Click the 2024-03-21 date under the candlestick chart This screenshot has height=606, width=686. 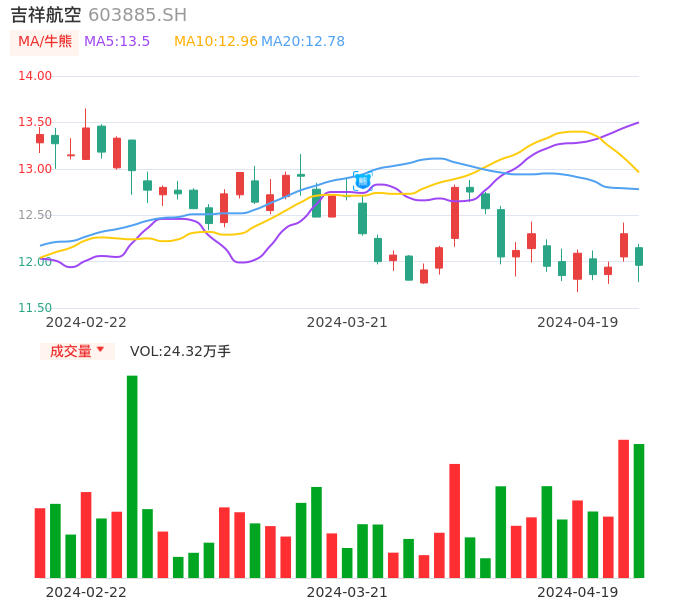[x=347, y=322]
